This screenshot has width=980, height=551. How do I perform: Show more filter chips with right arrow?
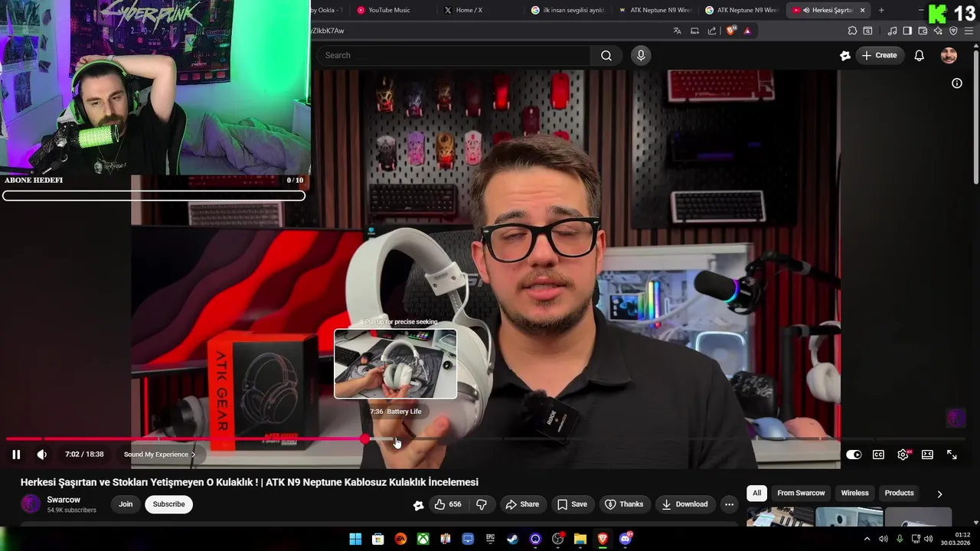pos(939,494)
